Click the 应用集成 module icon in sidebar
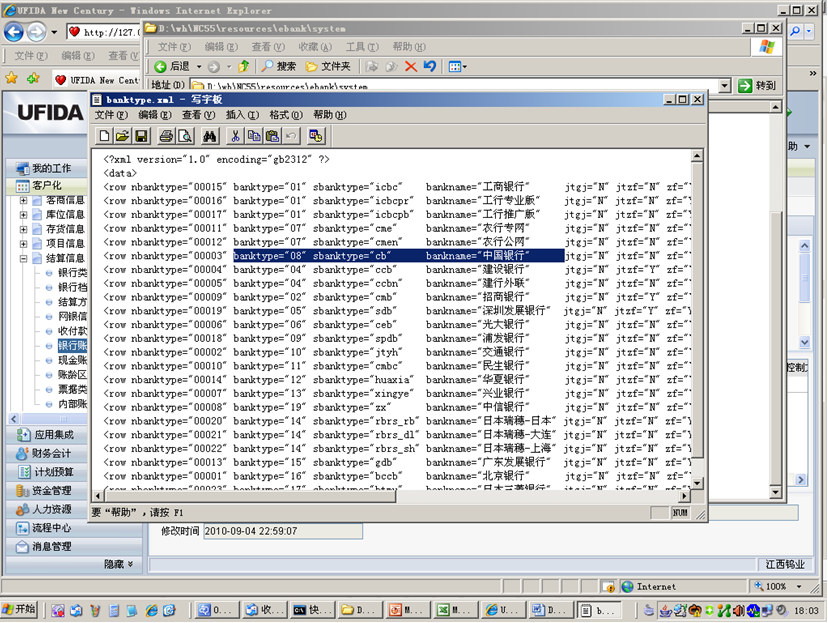 [x=22, y=435]
